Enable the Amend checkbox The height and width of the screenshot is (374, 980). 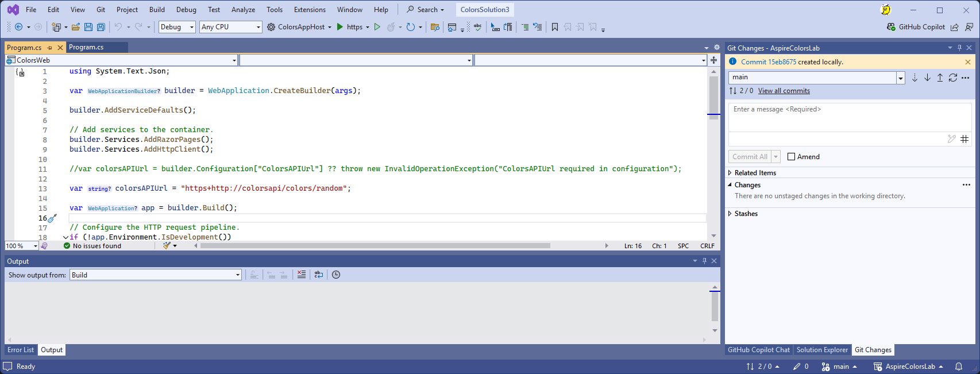(792, 157)
